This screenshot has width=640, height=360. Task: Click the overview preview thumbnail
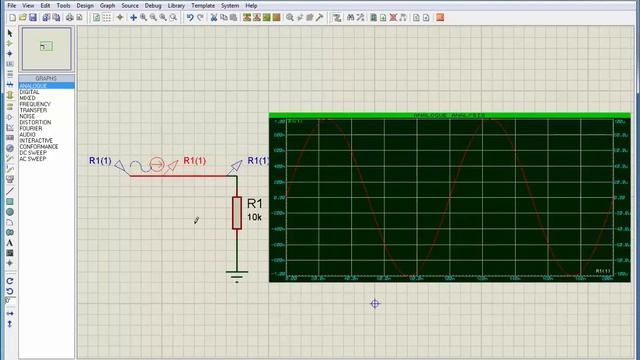(47, 49)
